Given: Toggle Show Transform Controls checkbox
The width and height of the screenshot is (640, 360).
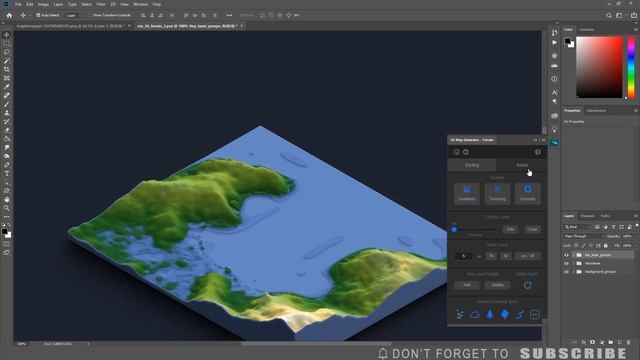Looking at the screenshot, I should [x=90, y=16].
